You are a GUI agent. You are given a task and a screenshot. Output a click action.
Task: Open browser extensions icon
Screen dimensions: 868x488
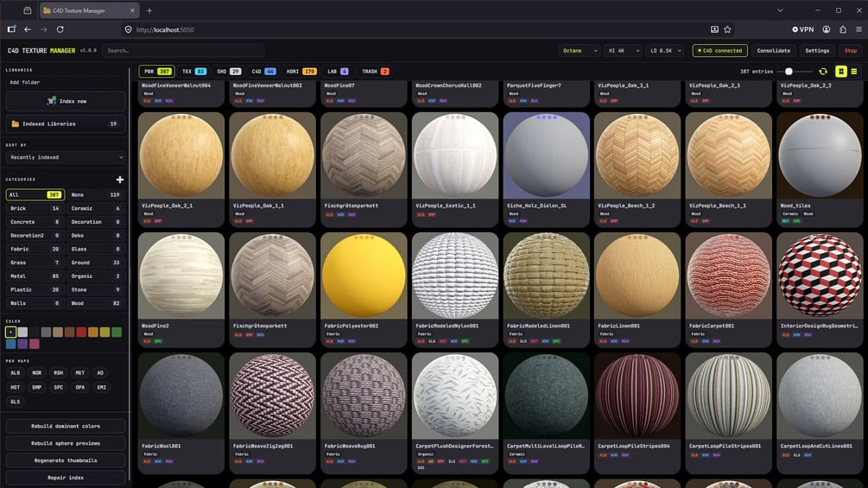click(x=843, y=29)
